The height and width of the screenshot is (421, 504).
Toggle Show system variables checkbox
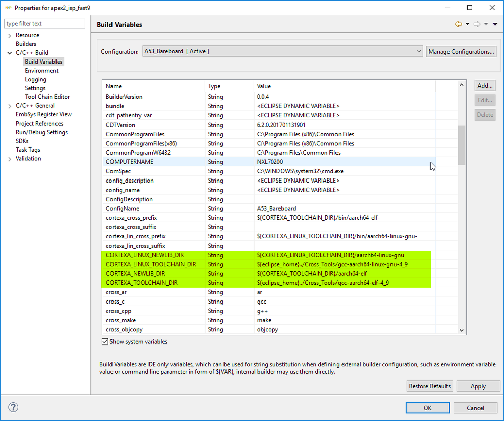pos(105,342)
